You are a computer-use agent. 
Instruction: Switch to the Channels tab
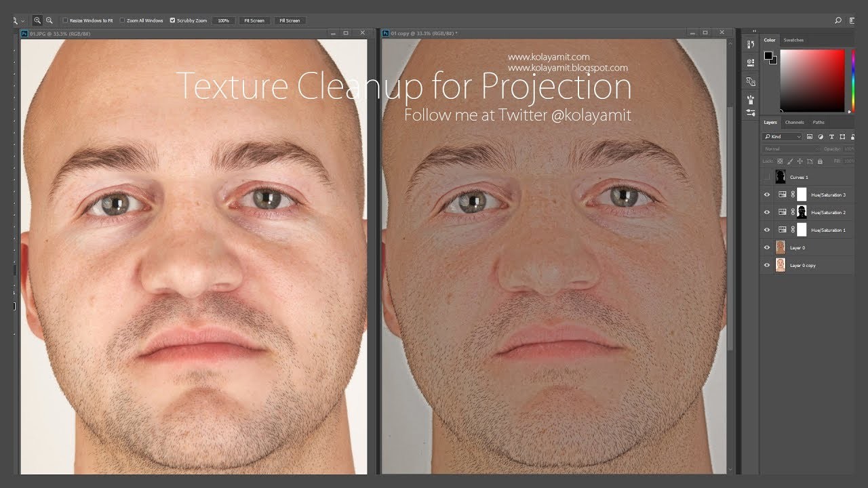[x=793, y=122]
